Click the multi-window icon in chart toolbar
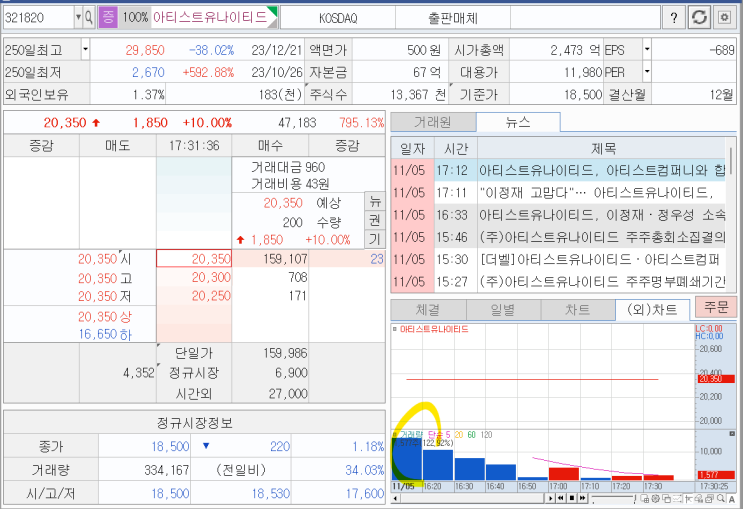Screen dimensions: 743x509 pos(710,498)
